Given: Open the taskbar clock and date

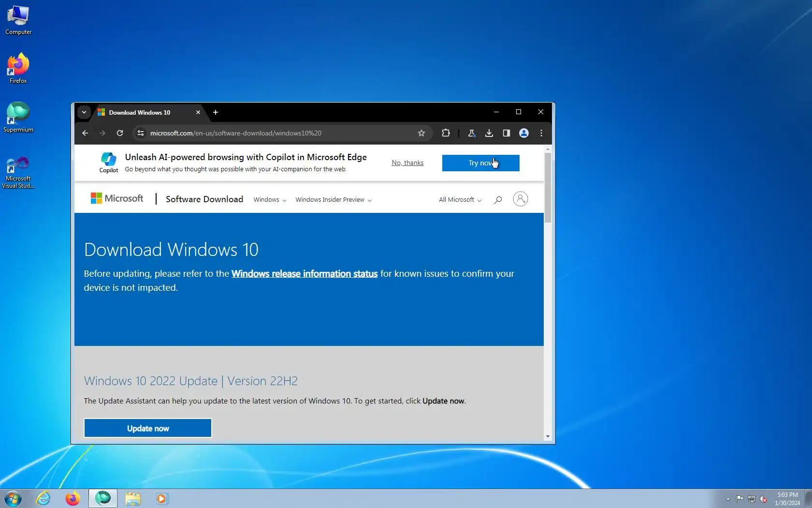Looking at the screenshot, I should 787,499.
